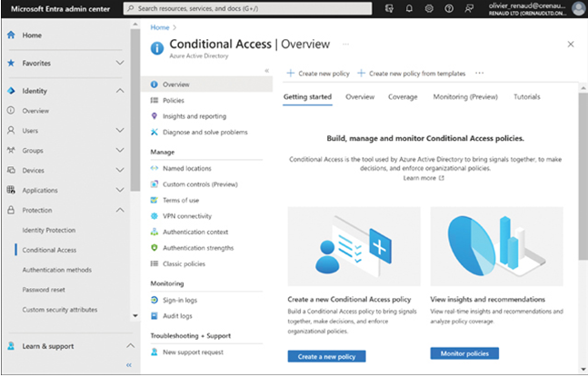Open the ellipsis next to Conditional Access title
This screenshot has height=377, width=588.
pos(345,45)
